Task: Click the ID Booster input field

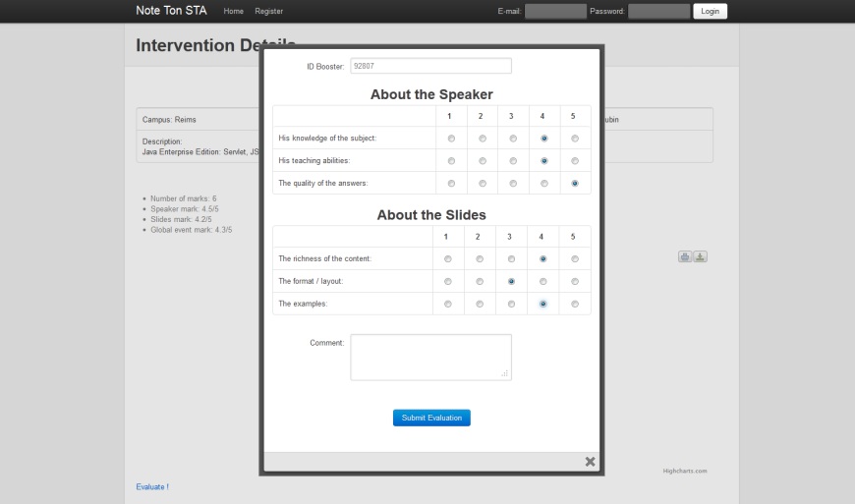Action: tap(430, 66)
